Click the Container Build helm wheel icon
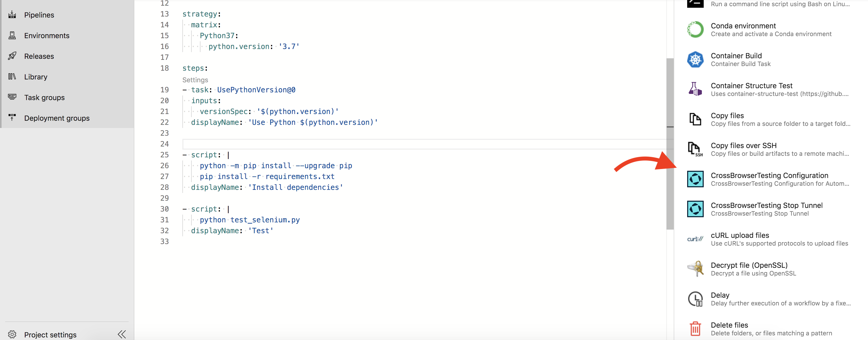868x340 pixels. [x=695, y=60]
